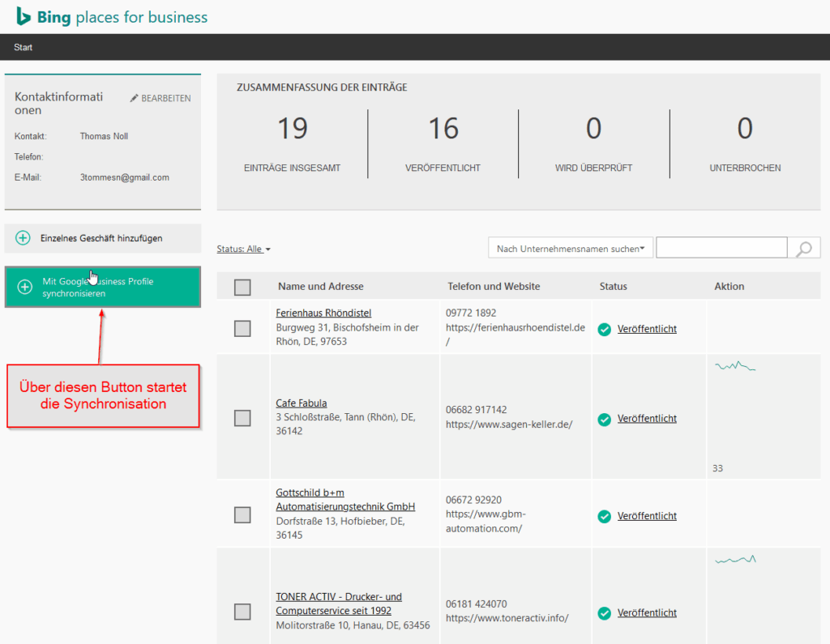Check the checkbox for Ferienhaus Rhöndistel
This screenshot has height=644, width=830.
point(242,329)
